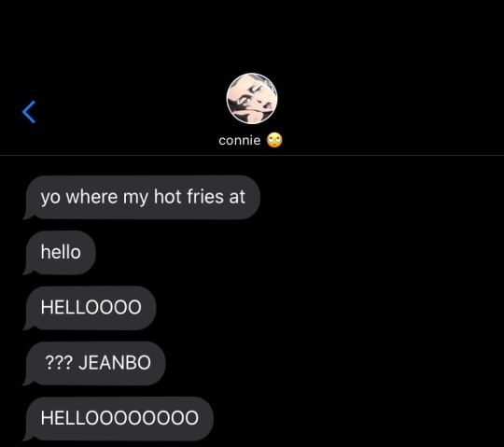
Task: Click the word "yo" starting first message
Action: pos(50,197)
